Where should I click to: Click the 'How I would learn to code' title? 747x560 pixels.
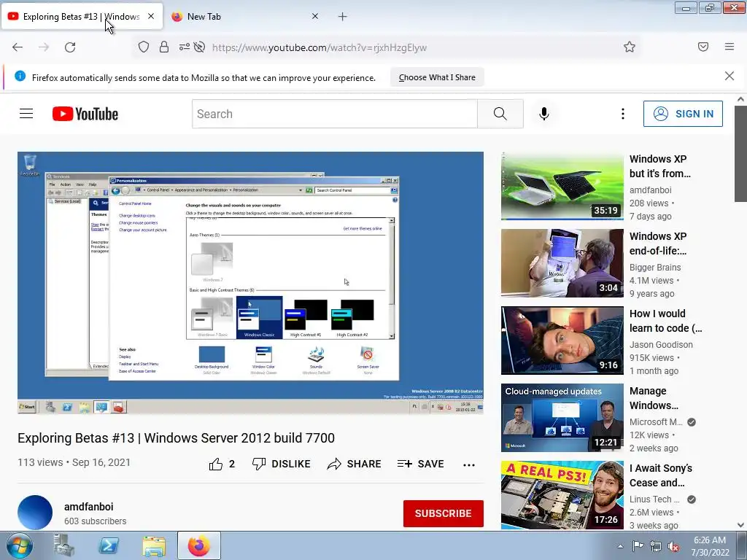point(665,321)
